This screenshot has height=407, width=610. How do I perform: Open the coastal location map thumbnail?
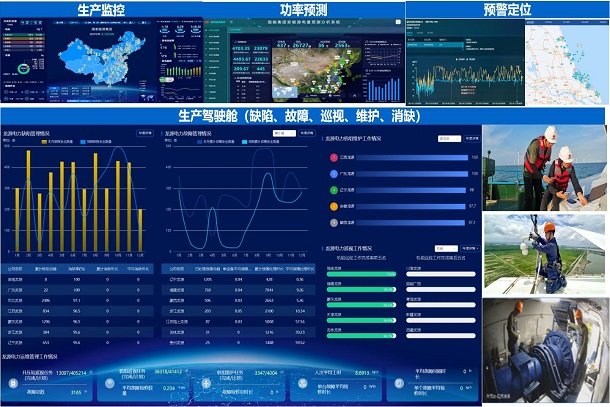coord(567,62)
